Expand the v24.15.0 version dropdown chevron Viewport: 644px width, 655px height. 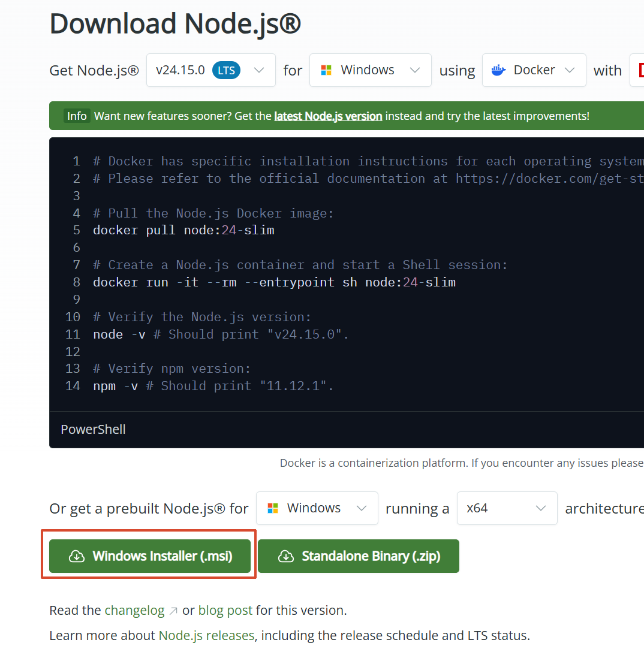pos(259,70)
